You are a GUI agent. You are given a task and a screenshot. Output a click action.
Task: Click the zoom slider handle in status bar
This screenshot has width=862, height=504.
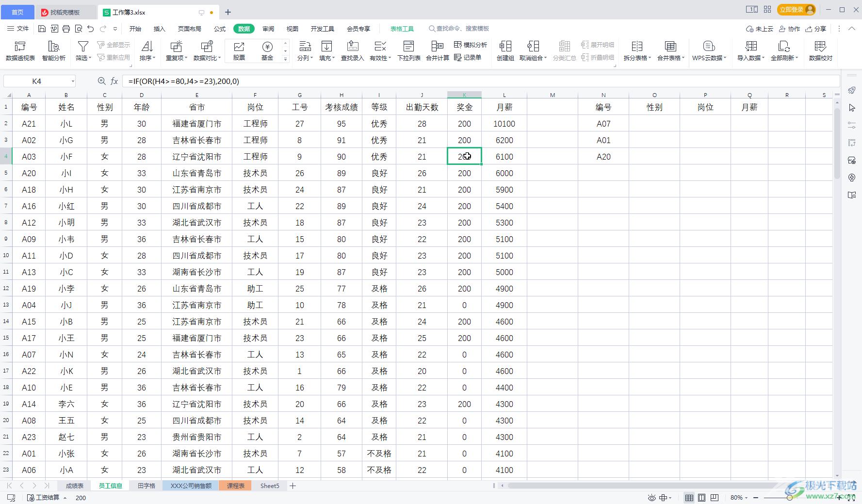click(790, 498)
